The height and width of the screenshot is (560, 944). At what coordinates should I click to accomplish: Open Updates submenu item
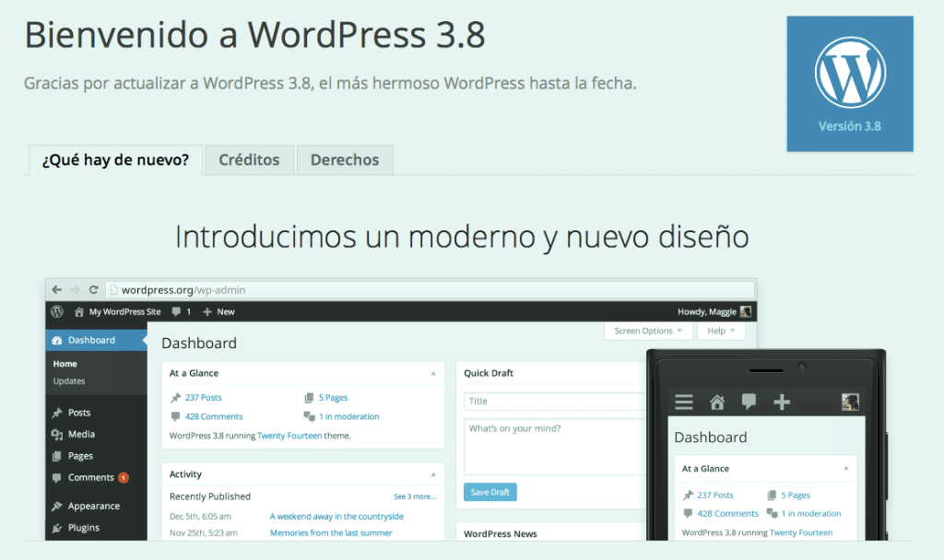pos(68,381)
